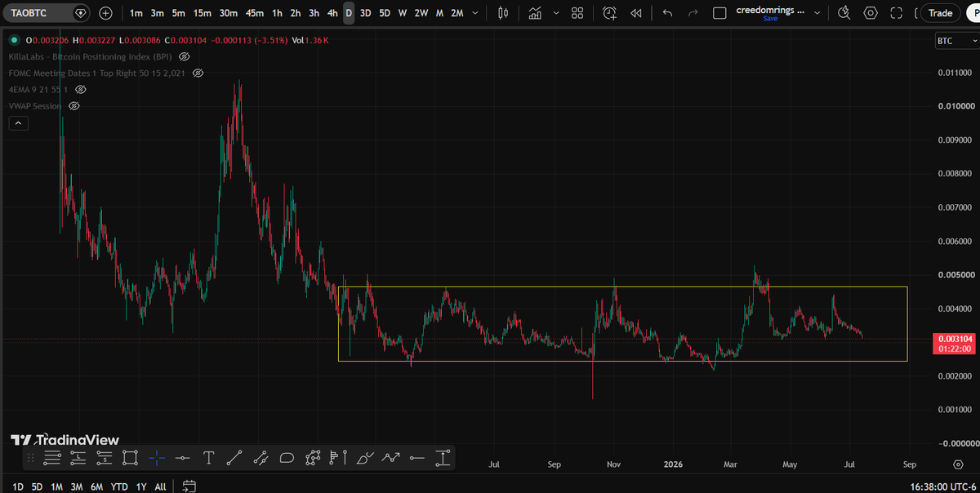
Task: Open the TAOBTC symbol search
Action: coord(29,13)
